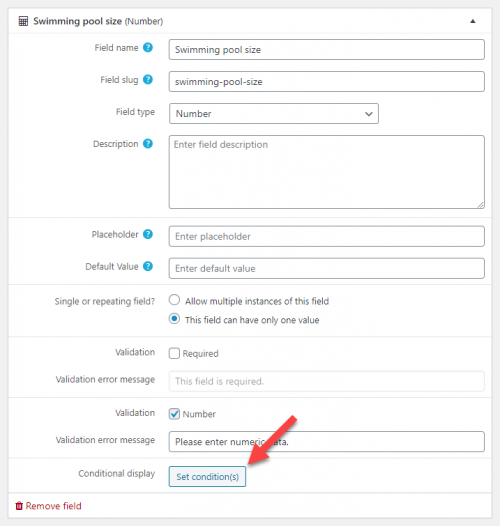
Task: Open the Field type Number dropdown
Action: tap(274, 114)
